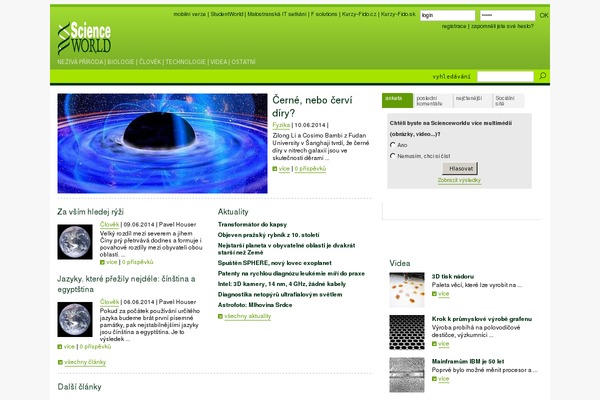Click the arrow icon under '3D tisk nádoru'
The image size is (600, 400).
(x=434, y=294)
